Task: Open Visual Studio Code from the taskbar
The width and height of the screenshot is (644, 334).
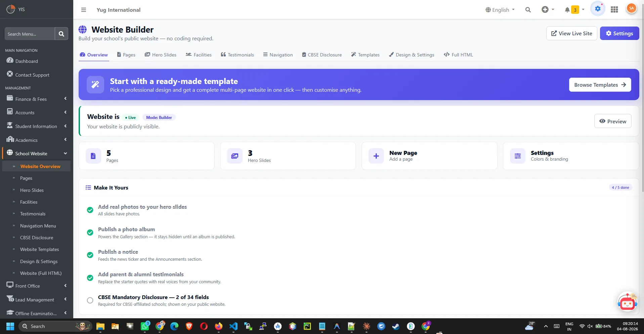Action: tap(233, 326)
